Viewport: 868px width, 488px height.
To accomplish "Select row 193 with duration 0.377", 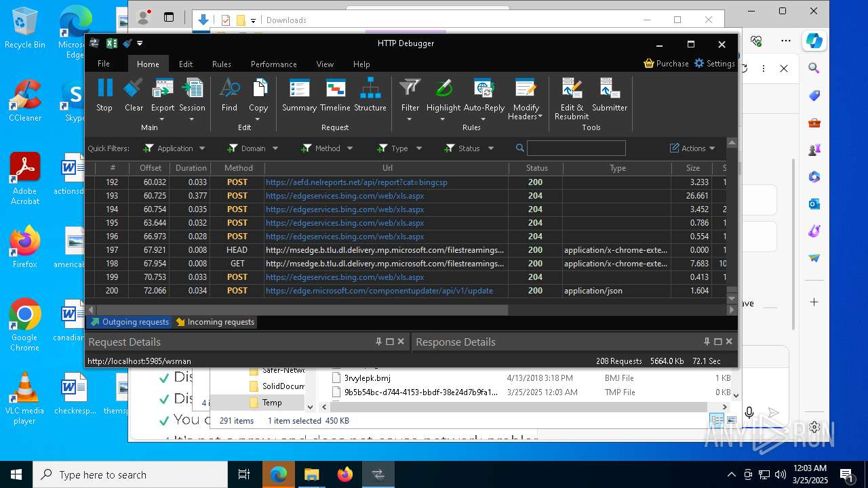I will tap(407, 196).
